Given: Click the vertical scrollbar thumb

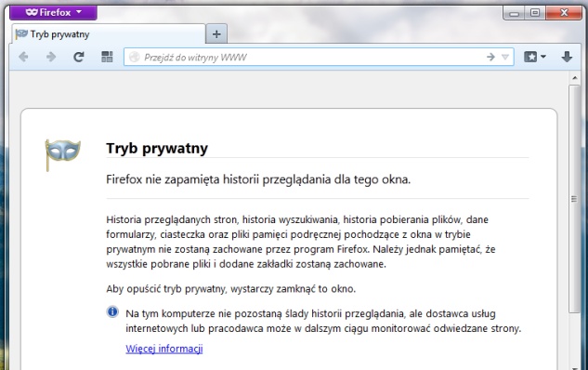Looking at the screenshot, I should click(x=574, y=199).
